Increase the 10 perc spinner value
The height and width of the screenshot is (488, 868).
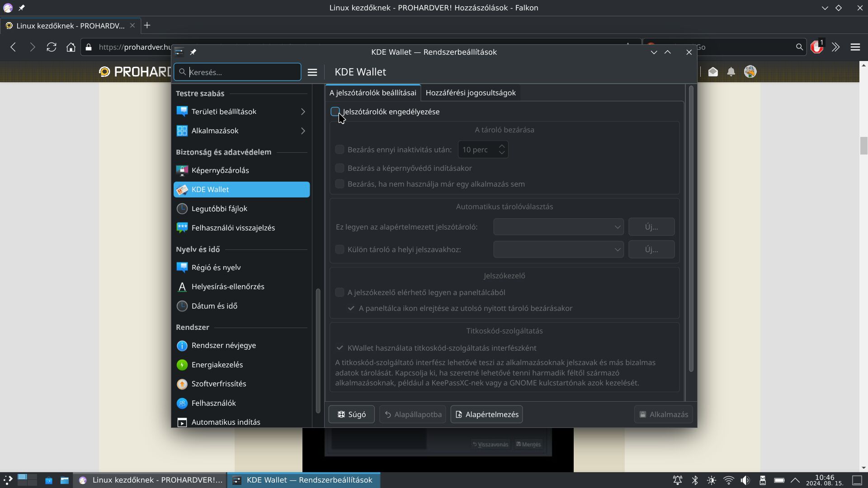click(x=502, y=146)
